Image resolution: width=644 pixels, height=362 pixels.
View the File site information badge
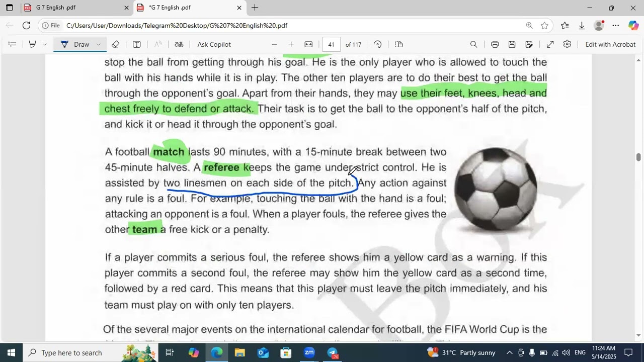click(x=51, y=26)
